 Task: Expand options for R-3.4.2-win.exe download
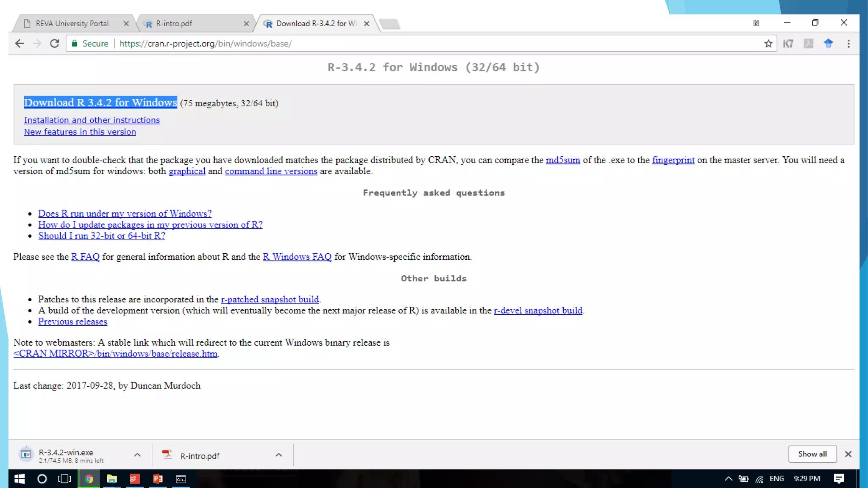(137, 455)
